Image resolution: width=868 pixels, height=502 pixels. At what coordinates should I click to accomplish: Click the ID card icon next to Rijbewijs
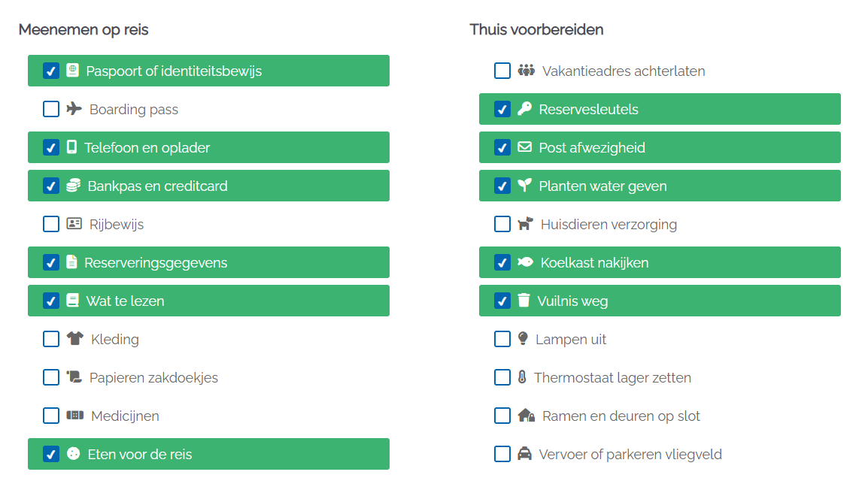(74, 223)
